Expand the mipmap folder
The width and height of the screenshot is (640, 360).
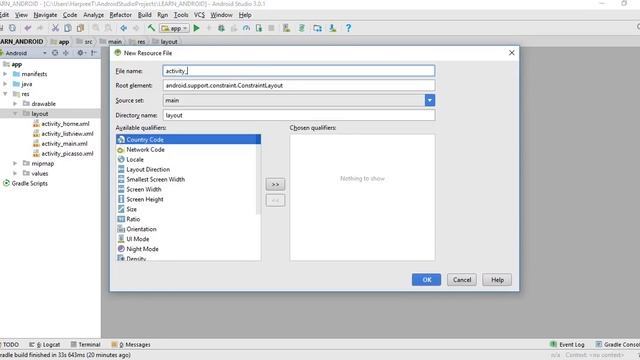click(15, 163)
